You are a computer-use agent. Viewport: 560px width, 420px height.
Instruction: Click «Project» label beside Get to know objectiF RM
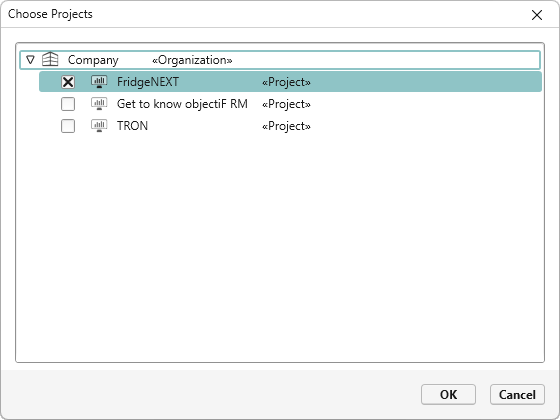point(286,104)
